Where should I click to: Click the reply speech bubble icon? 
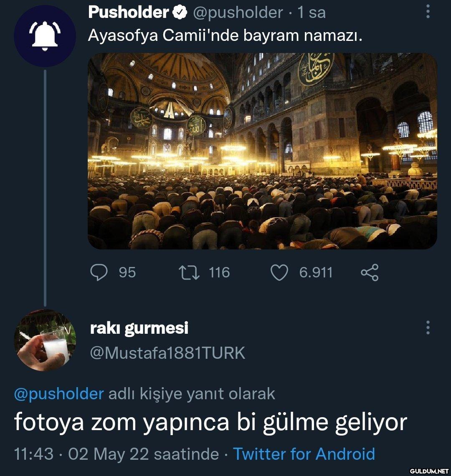point(99,272)
